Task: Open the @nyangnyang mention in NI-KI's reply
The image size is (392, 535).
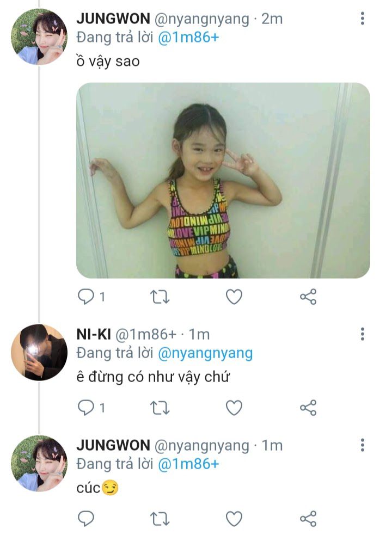Action: (x=205, y=354)
